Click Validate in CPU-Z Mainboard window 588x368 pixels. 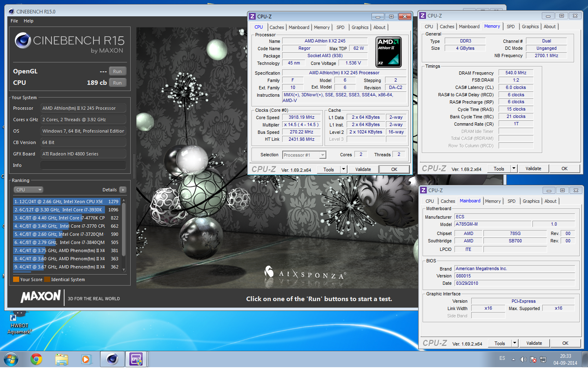click(534, 344)
